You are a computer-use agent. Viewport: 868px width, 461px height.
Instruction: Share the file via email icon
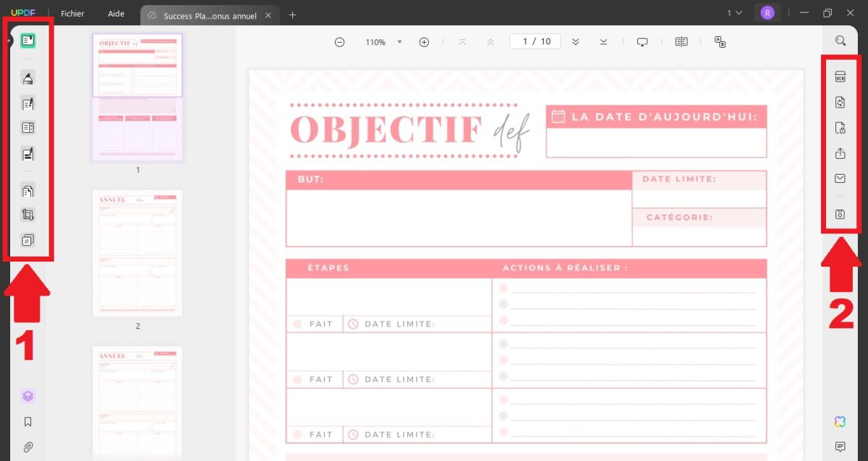point(840,178)
